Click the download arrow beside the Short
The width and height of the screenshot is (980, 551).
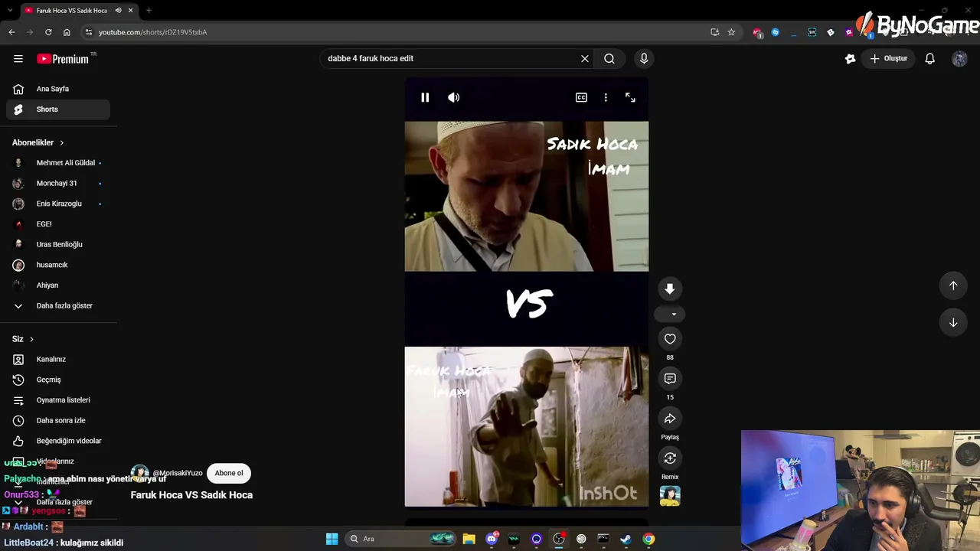click(x=670, y=289)
